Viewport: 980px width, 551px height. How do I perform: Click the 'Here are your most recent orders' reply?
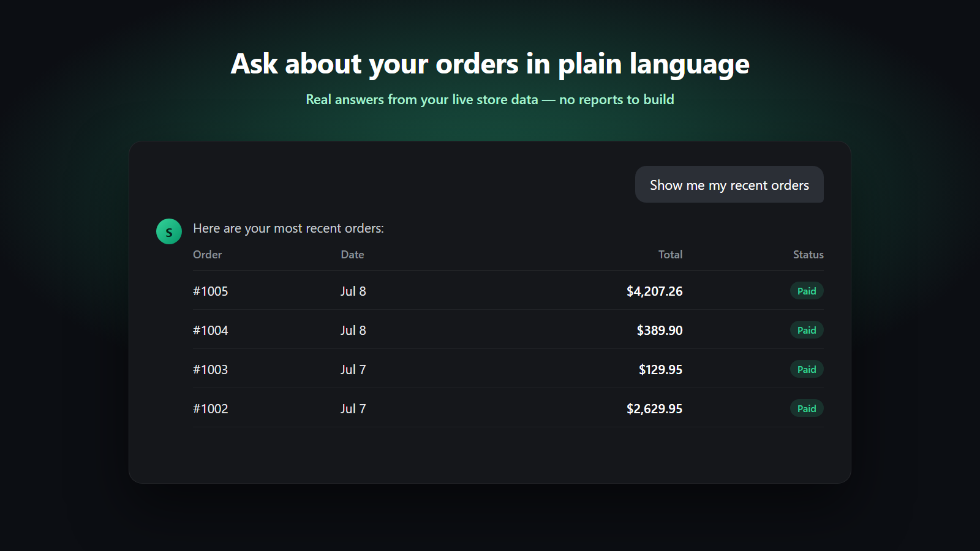pos(288,228)
